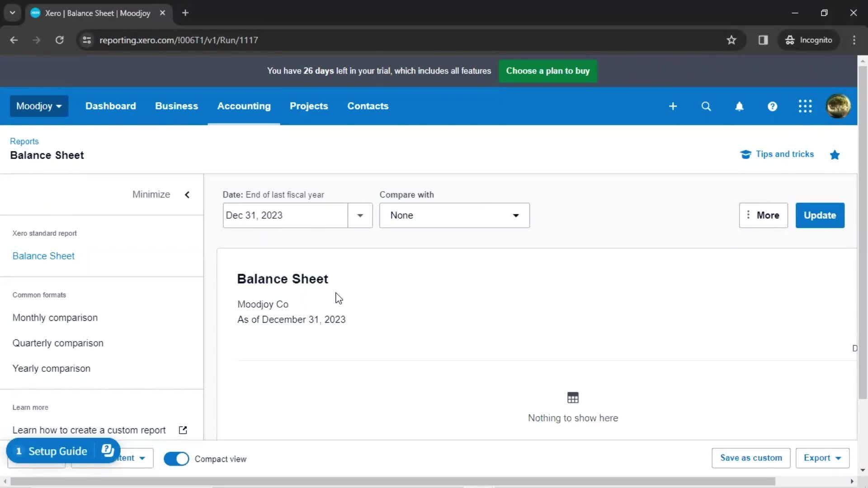Click the horizontal scrollbar at bottom

pyautogui.click(x=393, y=481)
